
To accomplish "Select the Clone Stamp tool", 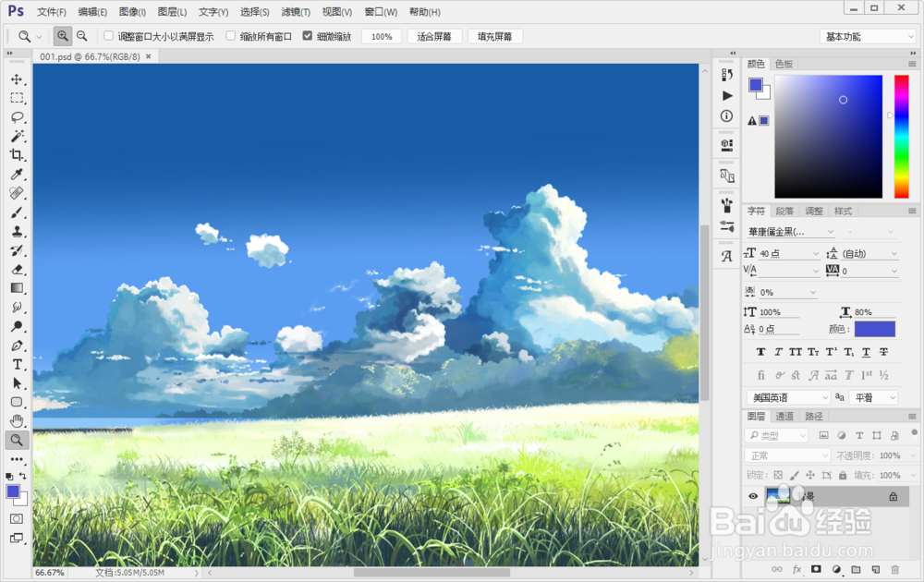I will click(x=17, y=232).
